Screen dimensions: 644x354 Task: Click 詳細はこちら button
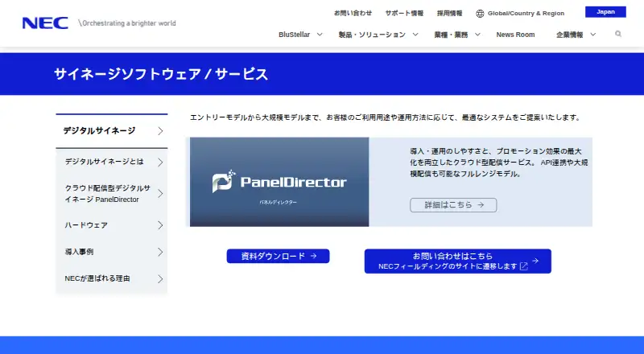[453, 205]
